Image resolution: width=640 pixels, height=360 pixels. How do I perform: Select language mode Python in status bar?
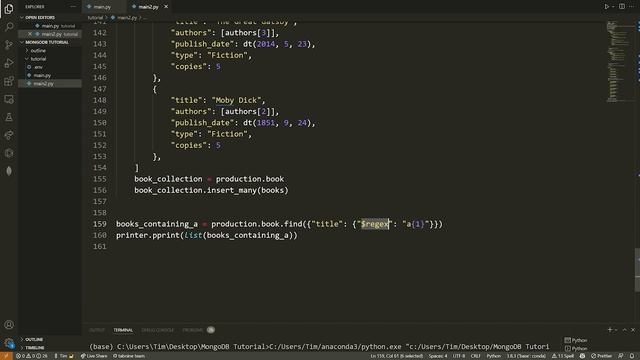(x=493, y=356)
